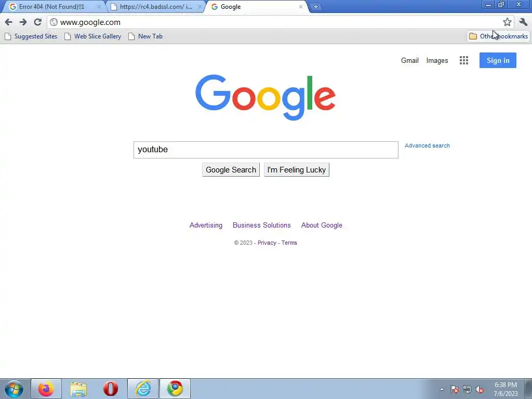Close the Google tab

[x=301, y=7]
